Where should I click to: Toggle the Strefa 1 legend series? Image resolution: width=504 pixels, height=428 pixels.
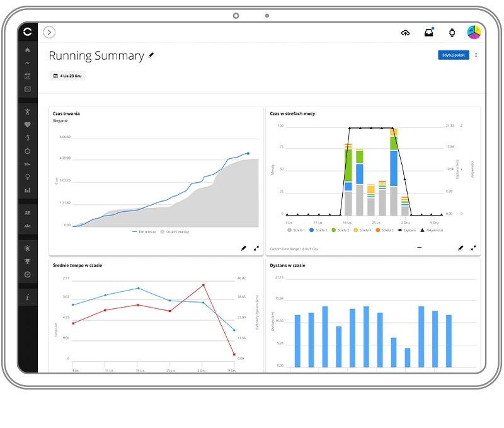[x=295, y=230]
